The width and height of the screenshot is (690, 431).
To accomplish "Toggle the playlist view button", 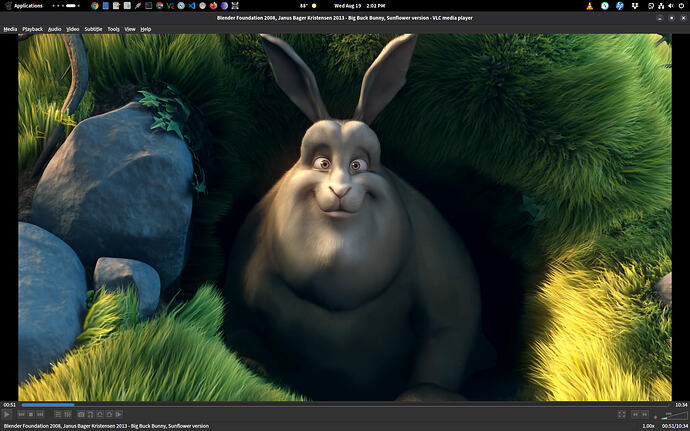I will click(58, 414).
